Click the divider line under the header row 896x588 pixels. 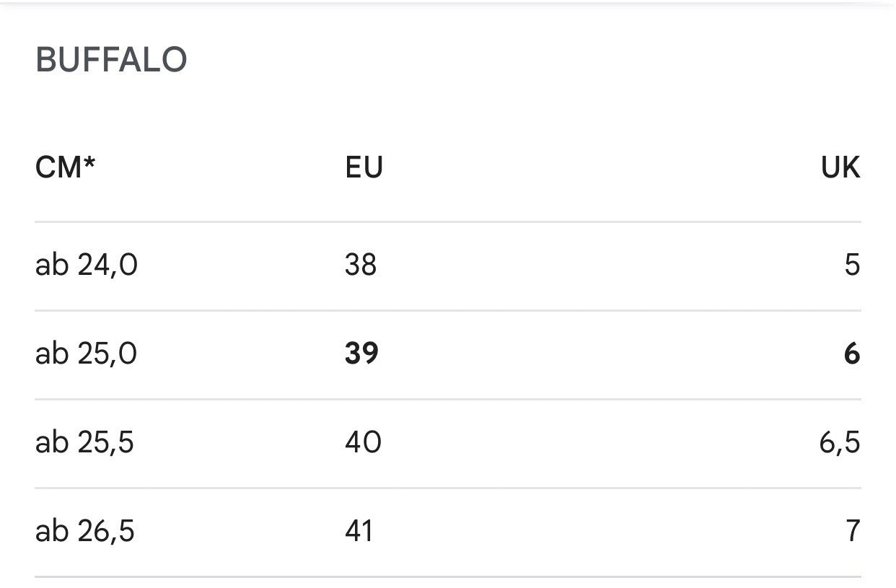[447, 221]
